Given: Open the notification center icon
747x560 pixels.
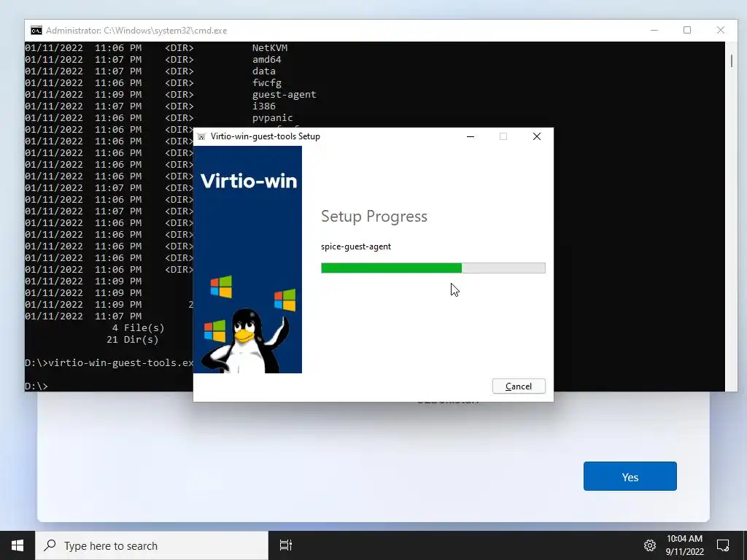Looking at the screenshot, I should 723,545.
